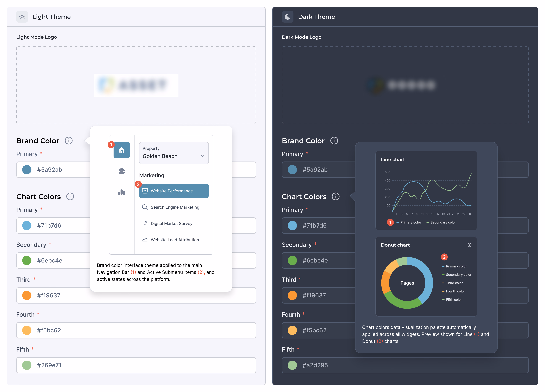Click the Light Mode Logo upload area
Screen dimensions: 545x392
(x=136, y=85)
